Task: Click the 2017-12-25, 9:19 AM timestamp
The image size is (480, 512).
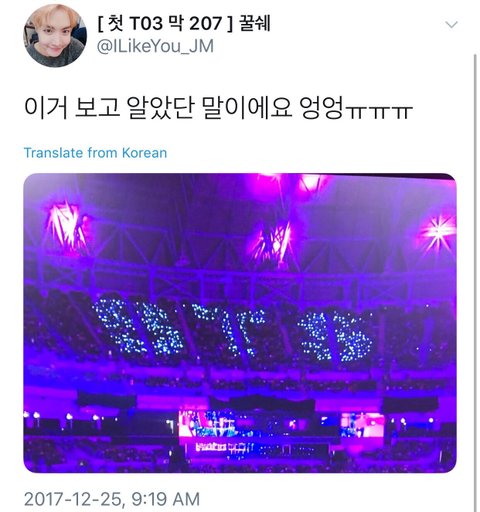Action: tap(112, 499)
